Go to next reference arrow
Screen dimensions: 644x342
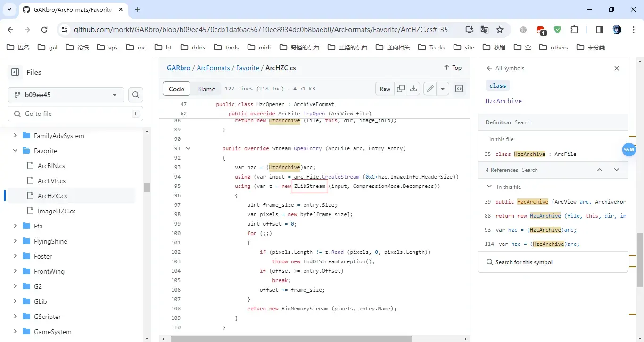click(x=617, y=170)
